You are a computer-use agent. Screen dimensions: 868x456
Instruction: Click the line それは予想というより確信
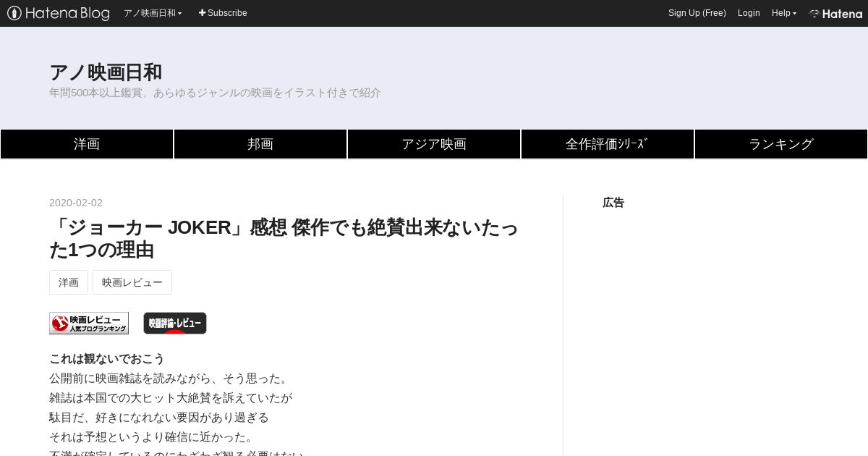pos(152,437)
